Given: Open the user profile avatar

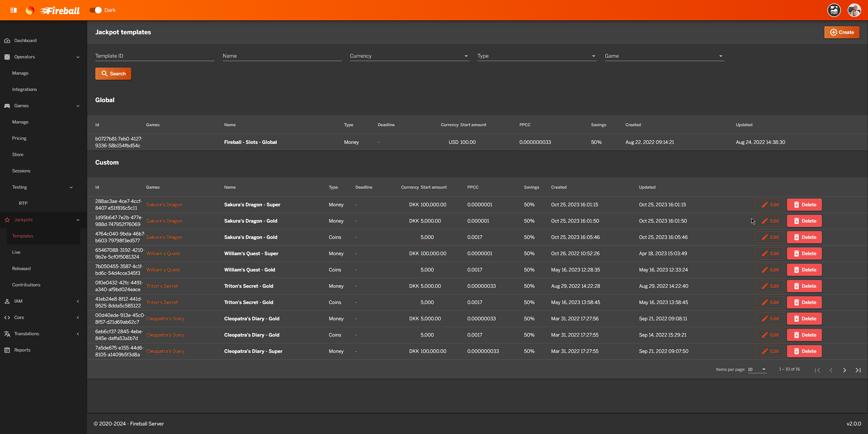Looking at the screenshot, I should point(854,10).
